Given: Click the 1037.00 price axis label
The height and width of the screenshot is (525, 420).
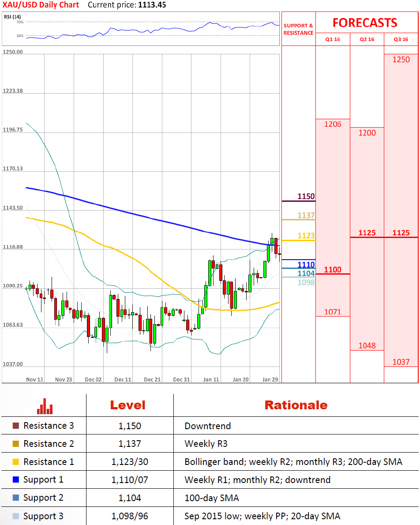Looking at the screenshot, I should [x=13, y=364].
